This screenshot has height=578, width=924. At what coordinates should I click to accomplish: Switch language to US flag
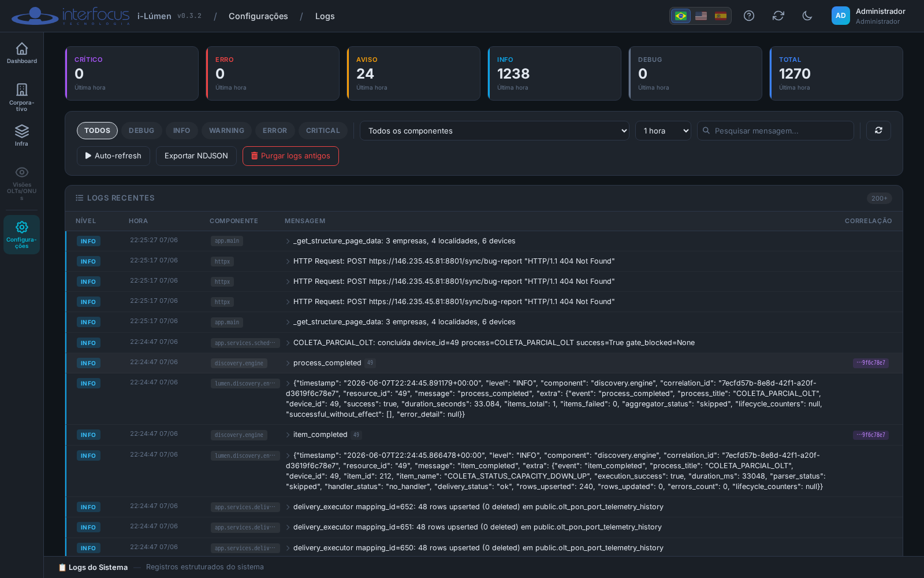[701, 16]
